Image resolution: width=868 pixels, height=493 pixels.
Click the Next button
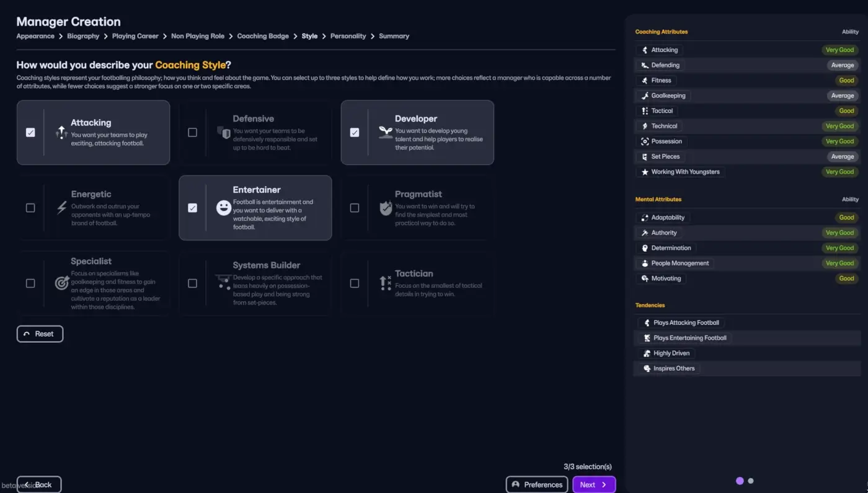point(594,484)
